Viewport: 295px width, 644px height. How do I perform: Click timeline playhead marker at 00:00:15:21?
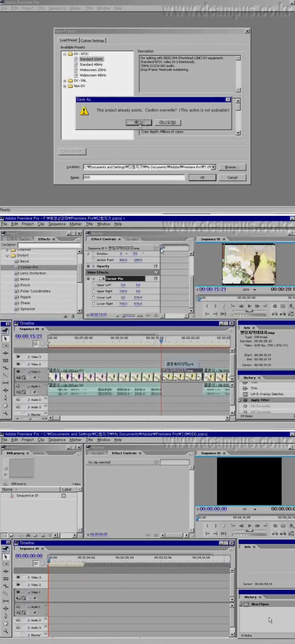(161, 341)
